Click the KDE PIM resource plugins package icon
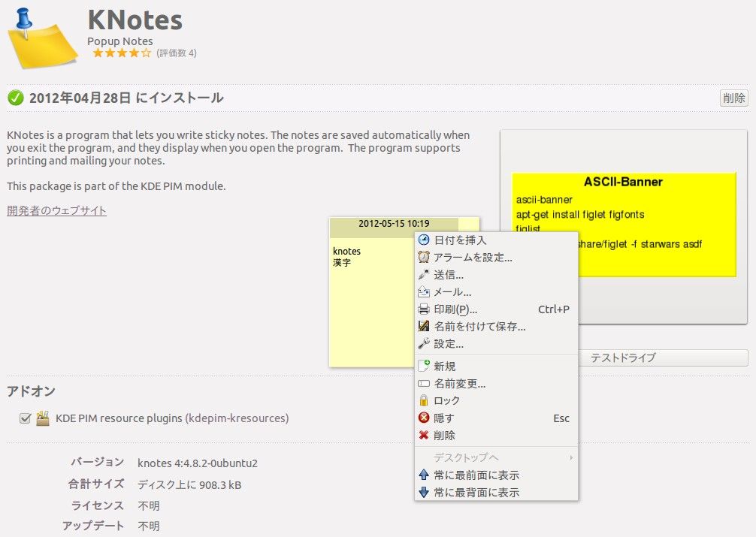The image size is (756, 537). tap(43, 418)
